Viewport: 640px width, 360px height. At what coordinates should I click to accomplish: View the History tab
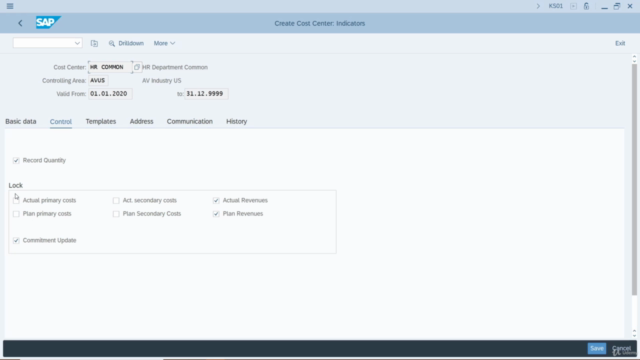(237, 121)
